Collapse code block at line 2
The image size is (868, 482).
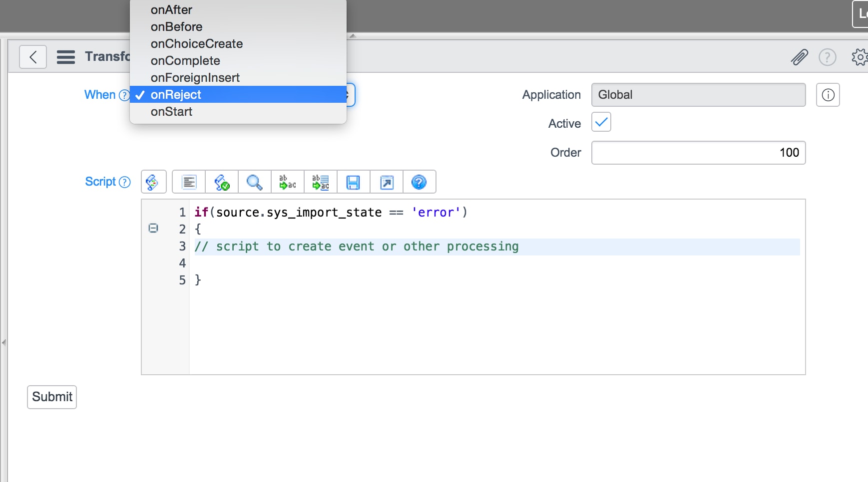(153, 228)
